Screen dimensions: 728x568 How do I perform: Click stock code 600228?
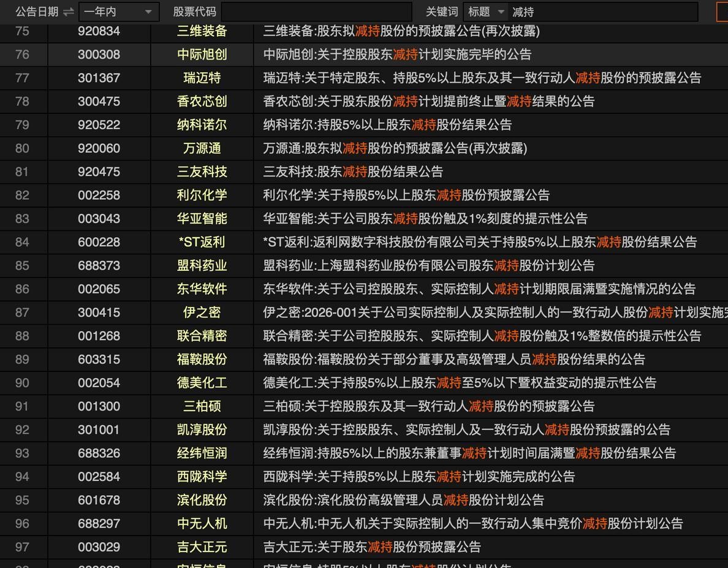click(x=99, y=242)
